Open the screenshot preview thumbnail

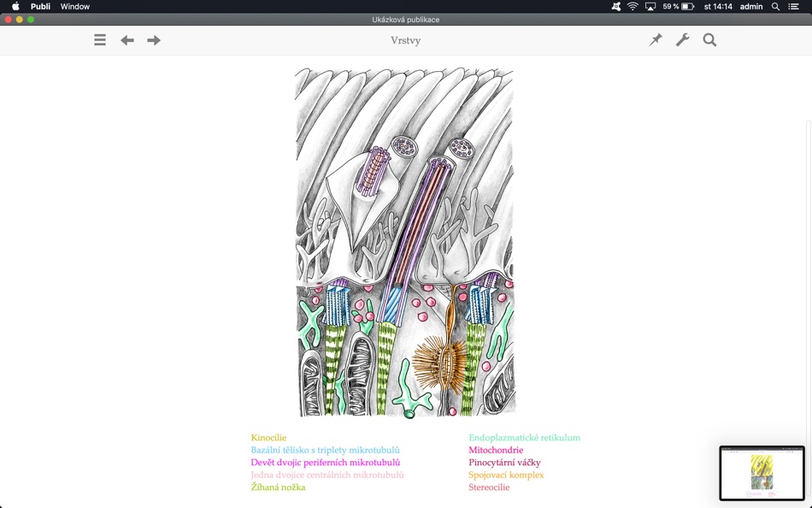click(x=762, y=473)
